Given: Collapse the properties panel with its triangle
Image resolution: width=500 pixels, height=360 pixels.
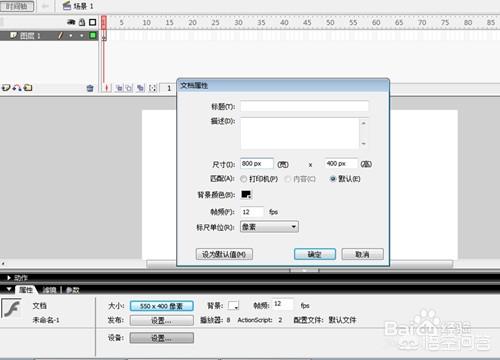Looking at the screenshot, I should pos(9,289).
